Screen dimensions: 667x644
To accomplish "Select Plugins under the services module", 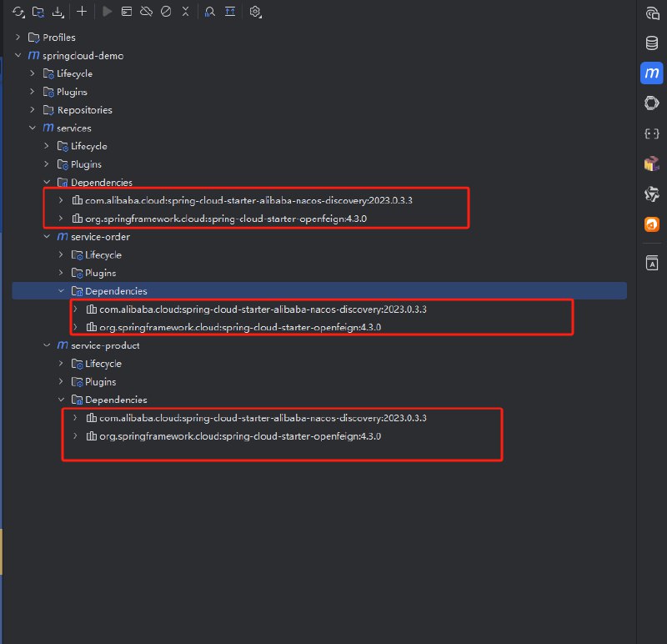I will tap(86, 164).
